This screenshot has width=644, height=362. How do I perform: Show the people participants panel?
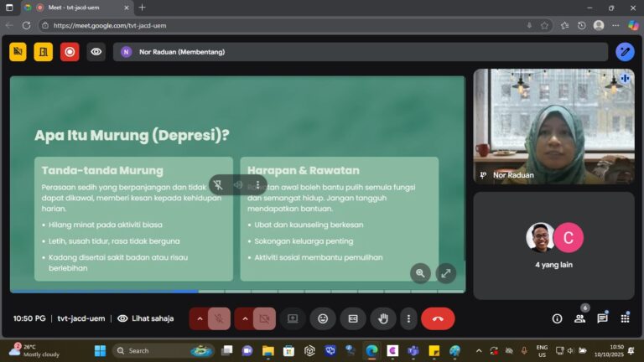(579, 318)
